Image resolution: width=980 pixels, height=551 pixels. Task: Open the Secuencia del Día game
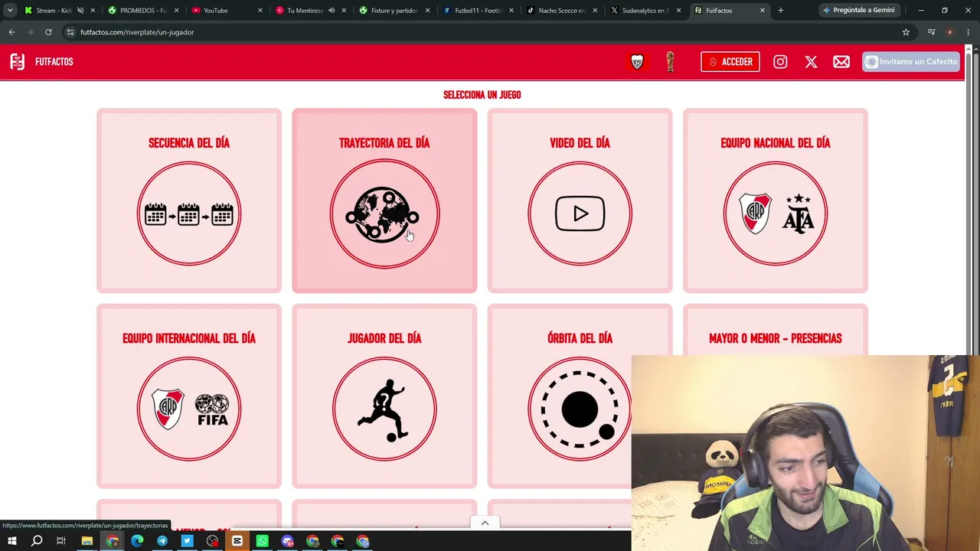point(189,201)
